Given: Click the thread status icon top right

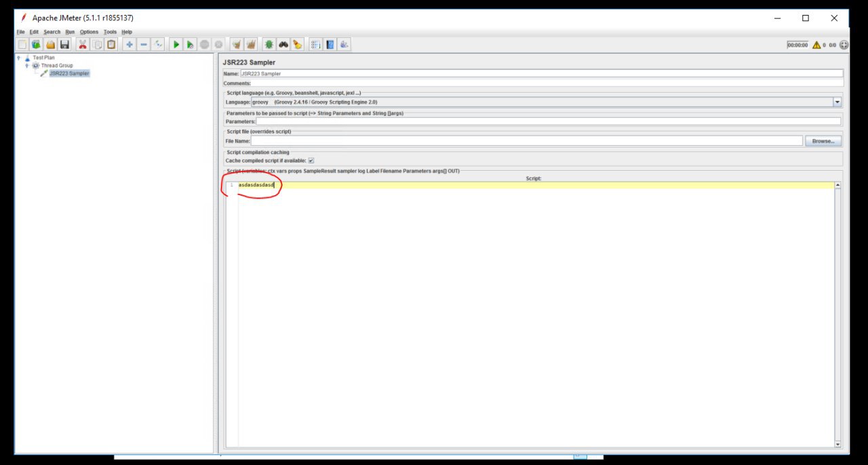Looking at the screenshot, I should click(x=844, y=45).
